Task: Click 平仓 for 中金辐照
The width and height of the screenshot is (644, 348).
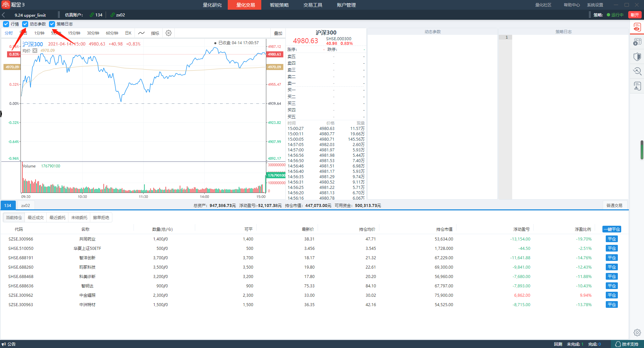Action: coord(612,295)
